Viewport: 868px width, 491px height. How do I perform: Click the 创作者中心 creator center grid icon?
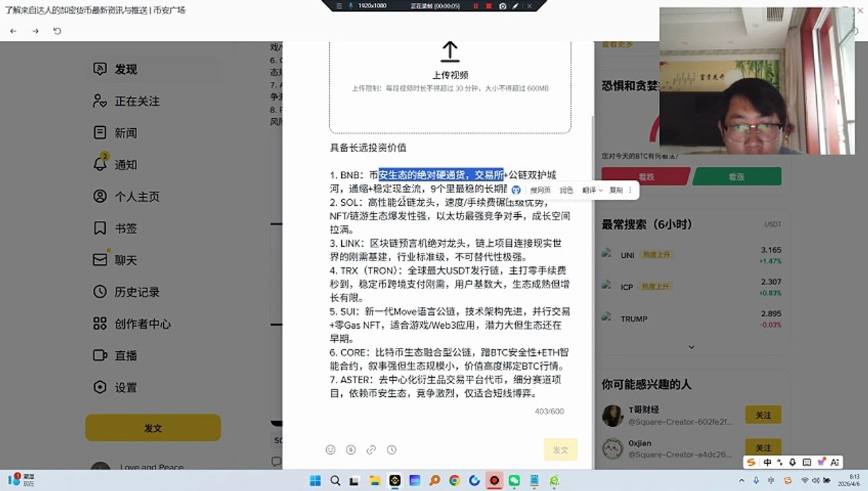[100, 324]
